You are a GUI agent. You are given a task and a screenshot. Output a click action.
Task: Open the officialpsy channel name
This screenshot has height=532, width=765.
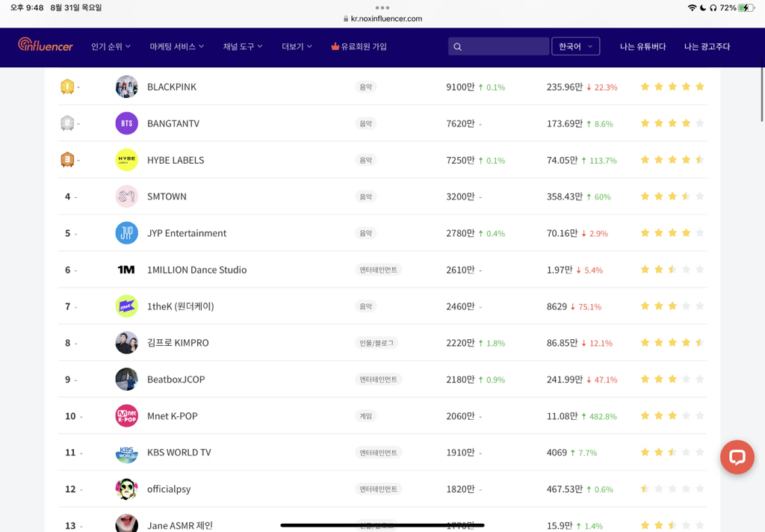[169, 489]
